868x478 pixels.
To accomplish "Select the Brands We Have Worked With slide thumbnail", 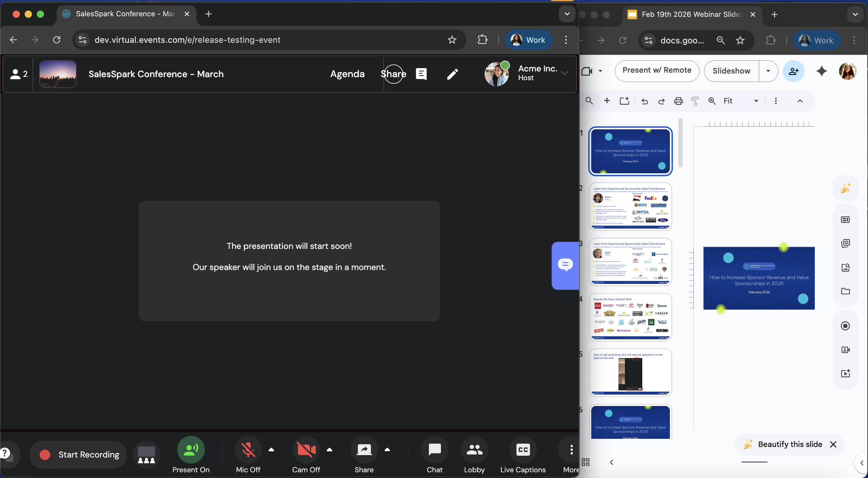I will coord(630,317).
